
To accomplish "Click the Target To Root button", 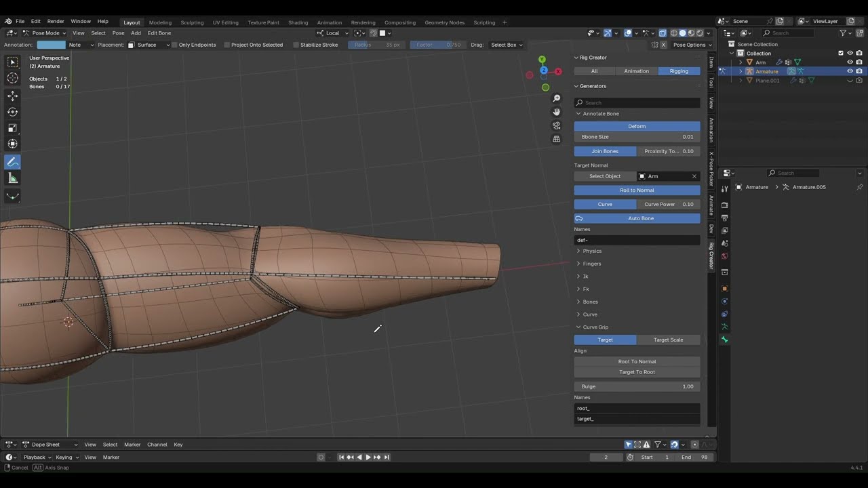I will click(x=637, y=372).
